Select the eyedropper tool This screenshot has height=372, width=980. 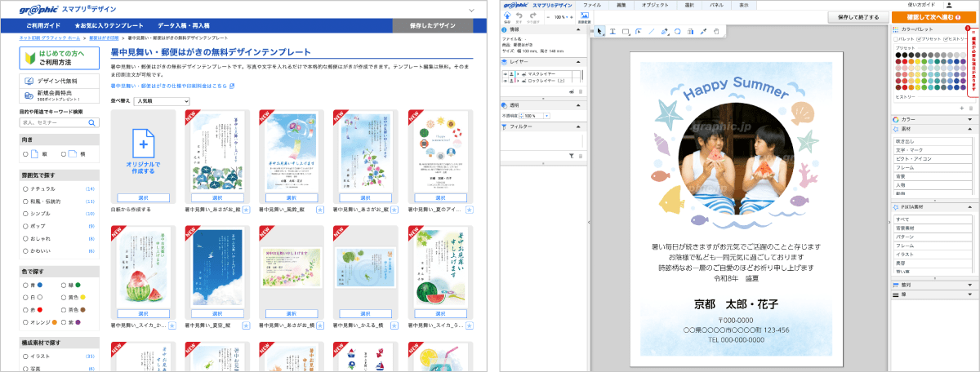coord(703,31)
